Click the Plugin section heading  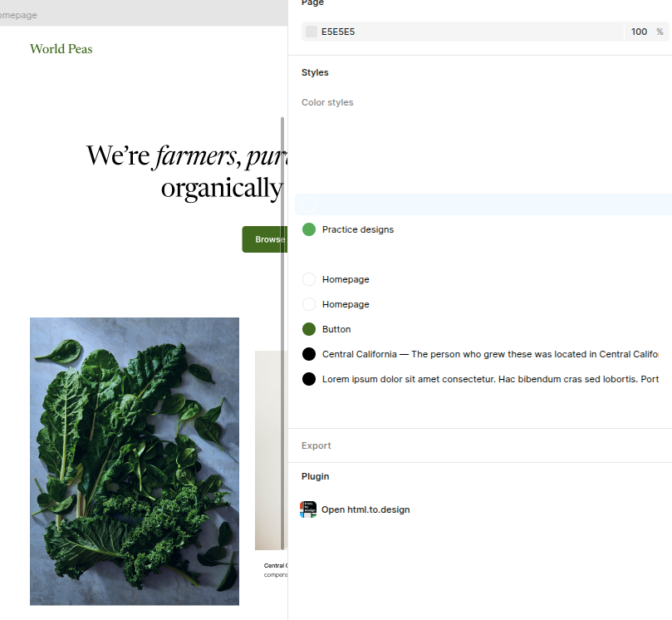(316, 476)
